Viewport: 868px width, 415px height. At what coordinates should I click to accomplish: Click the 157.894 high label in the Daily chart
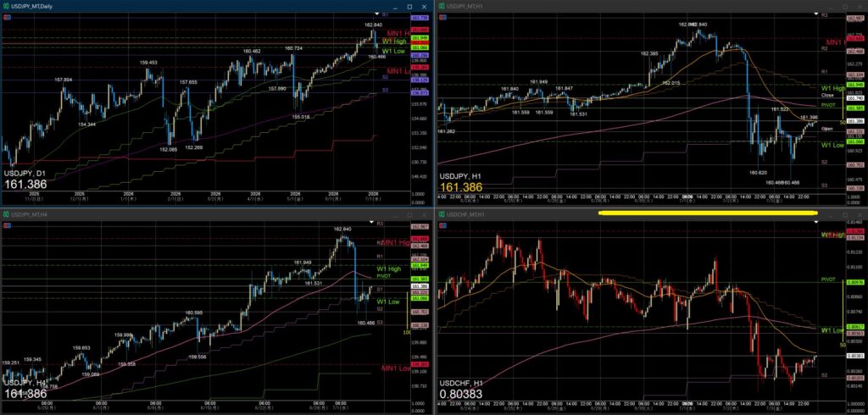[63, 80]
